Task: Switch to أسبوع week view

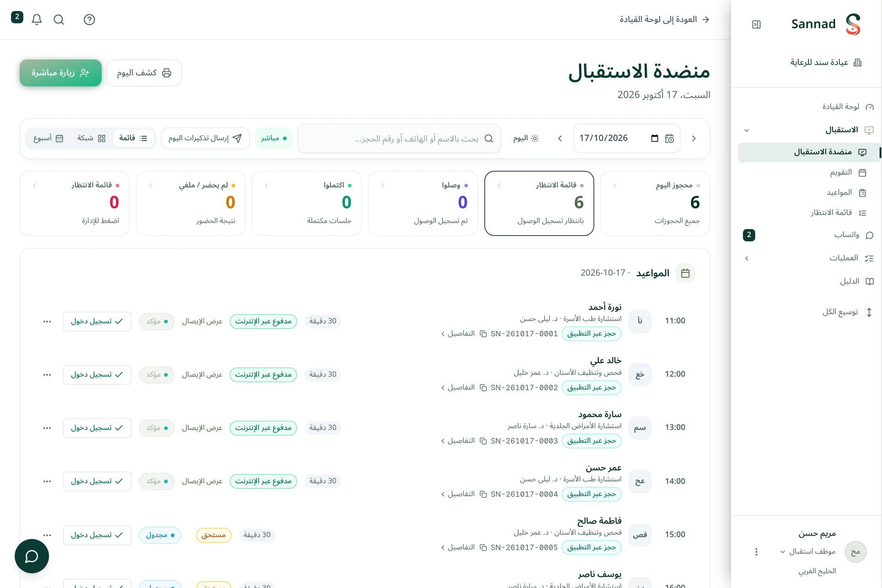Action: pos(48,138)
